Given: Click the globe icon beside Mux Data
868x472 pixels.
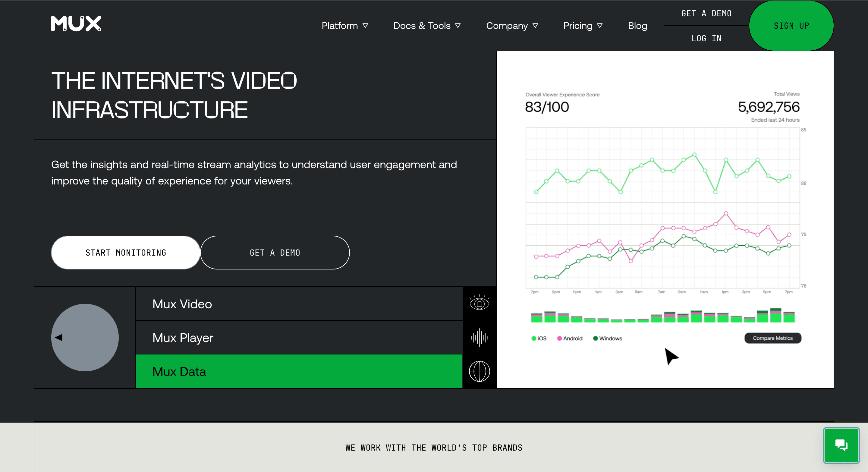Looking at the screenshot, I should click(x=479, y=371).
